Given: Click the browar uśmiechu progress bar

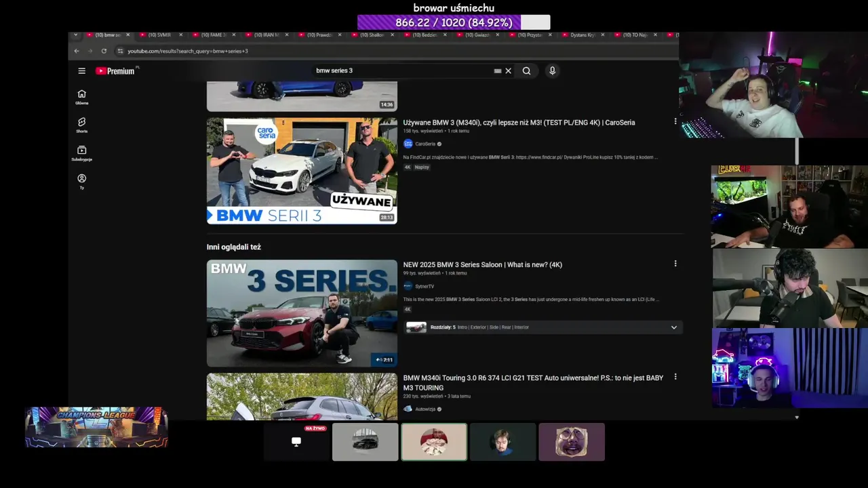Looking at the screenshot, I should [454, 22].
